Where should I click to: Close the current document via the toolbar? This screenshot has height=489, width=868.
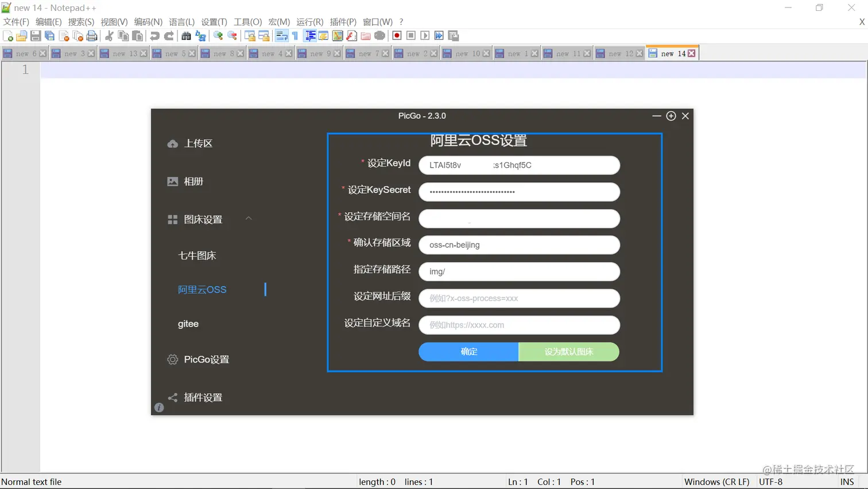[64, 36]
